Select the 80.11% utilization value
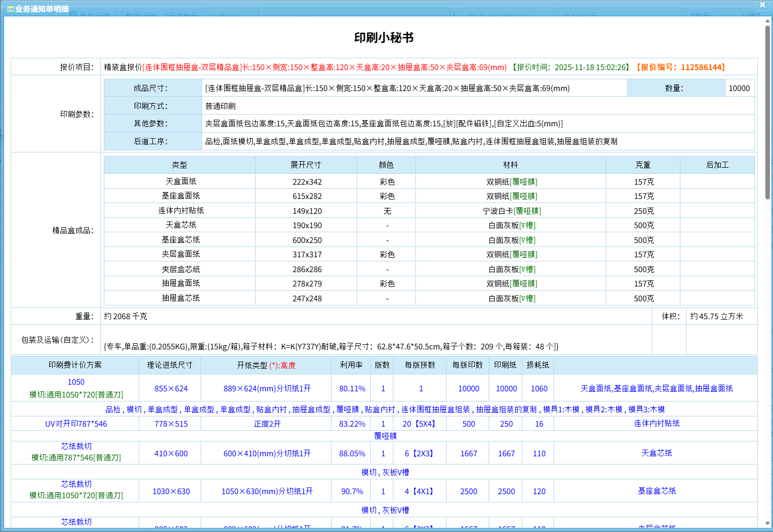 tap(352, 389)
